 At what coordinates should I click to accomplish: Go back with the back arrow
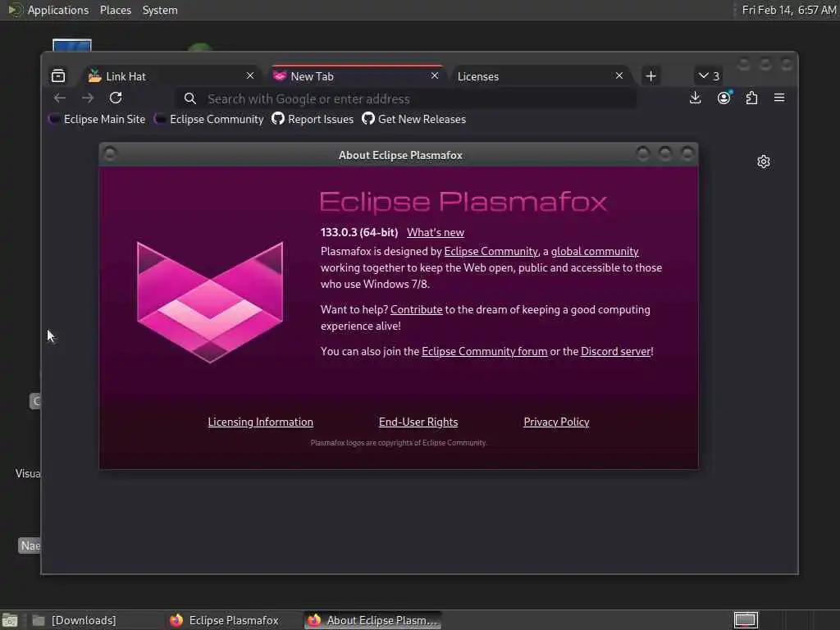pos(59,98)
